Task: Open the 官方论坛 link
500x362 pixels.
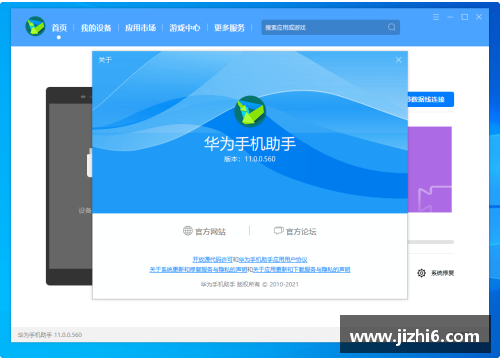Action: click(301, 231)
